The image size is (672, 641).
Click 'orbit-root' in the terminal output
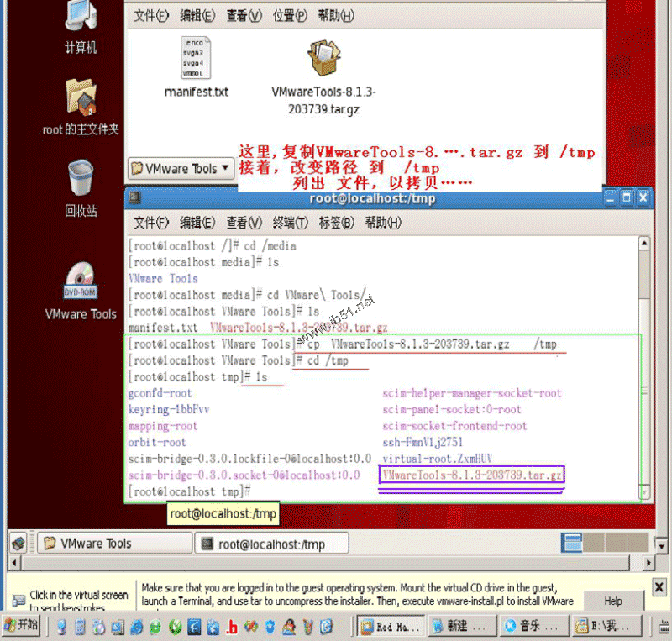click(x=157, y=443)
